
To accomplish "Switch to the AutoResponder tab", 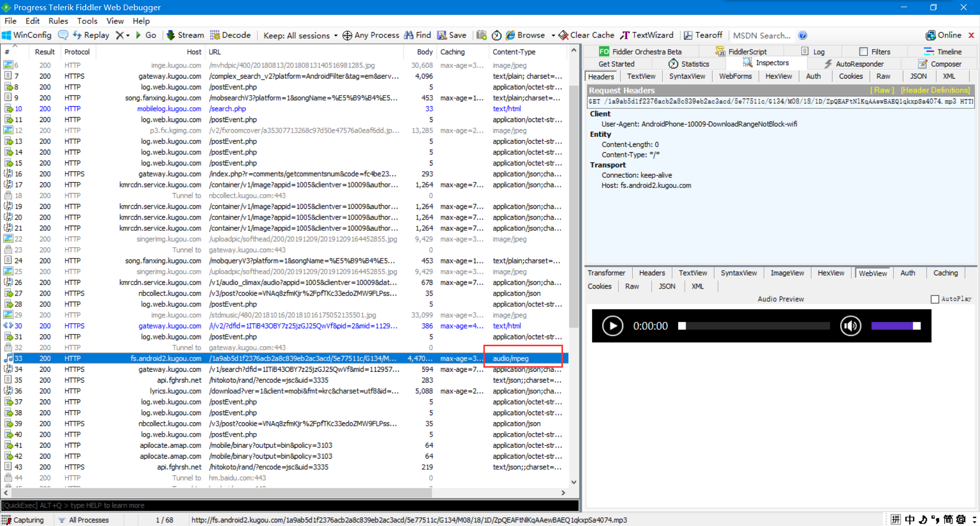I will pos(853,64).
